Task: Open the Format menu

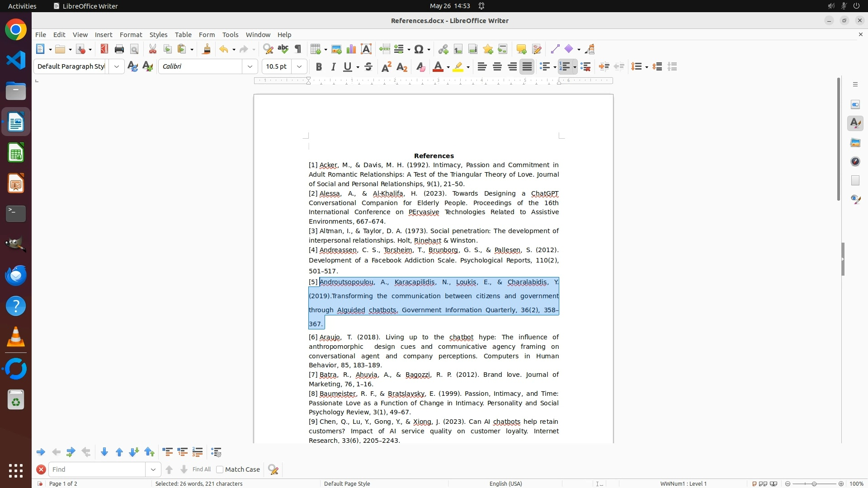Action: tap(131, 35)
